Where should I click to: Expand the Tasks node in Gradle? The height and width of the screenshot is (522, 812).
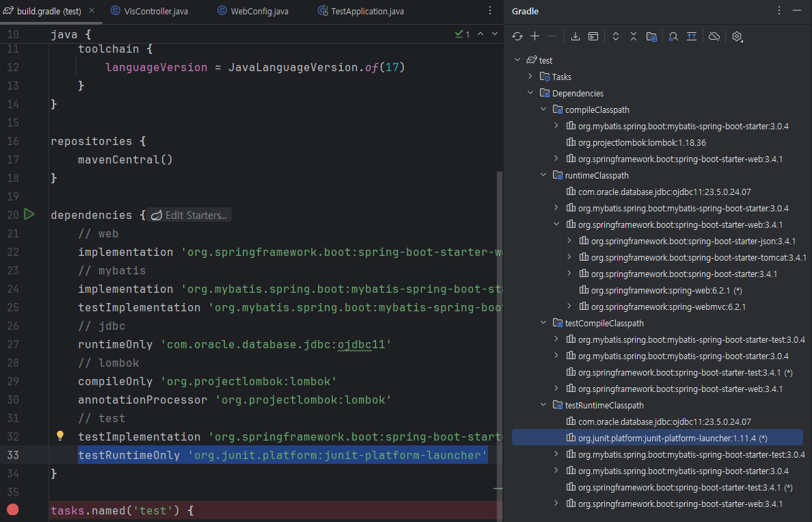[530, 77]
